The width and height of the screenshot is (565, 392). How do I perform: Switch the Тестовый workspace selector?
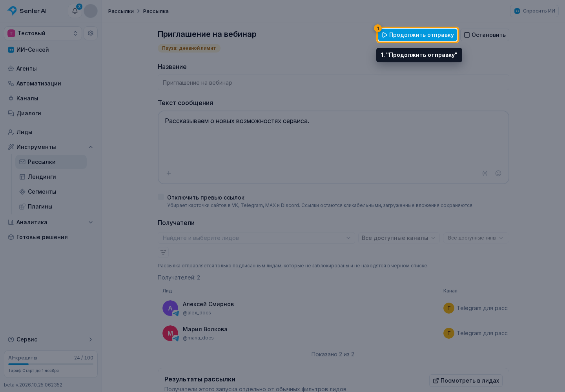[x=43, y=33]
